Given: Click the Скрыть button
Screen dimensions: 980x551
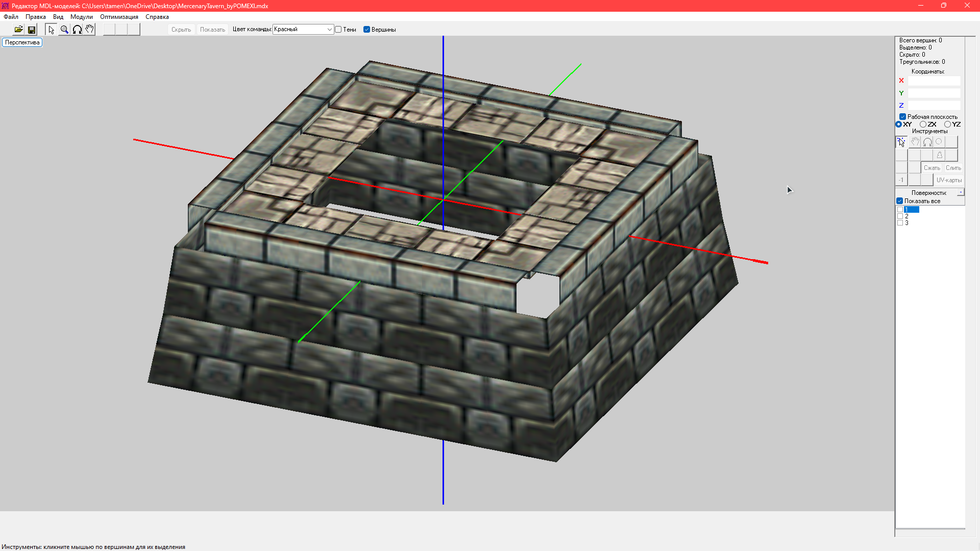Looking at the screenshot, I should point(181,30).
